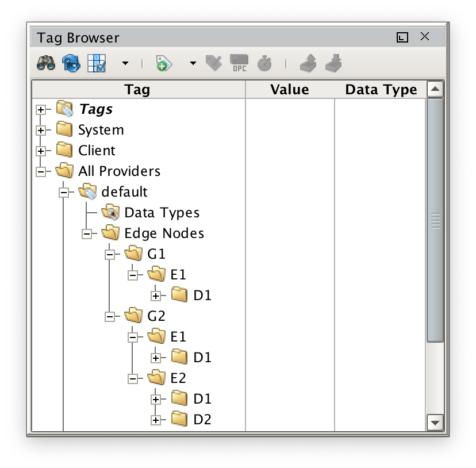Click the panel float/undock button
Viewport: 476px width, 468px height.
click(x=402, y=38)
